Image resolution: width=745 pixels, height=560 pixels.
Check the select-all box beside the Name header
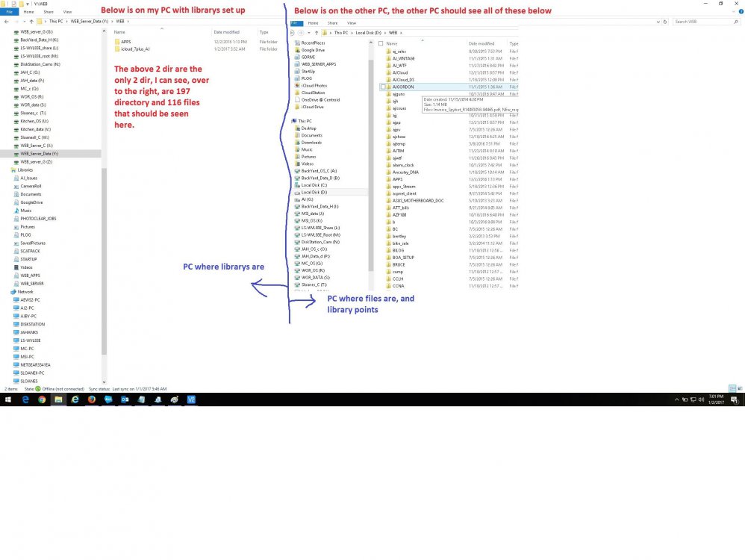pos(381,43)
